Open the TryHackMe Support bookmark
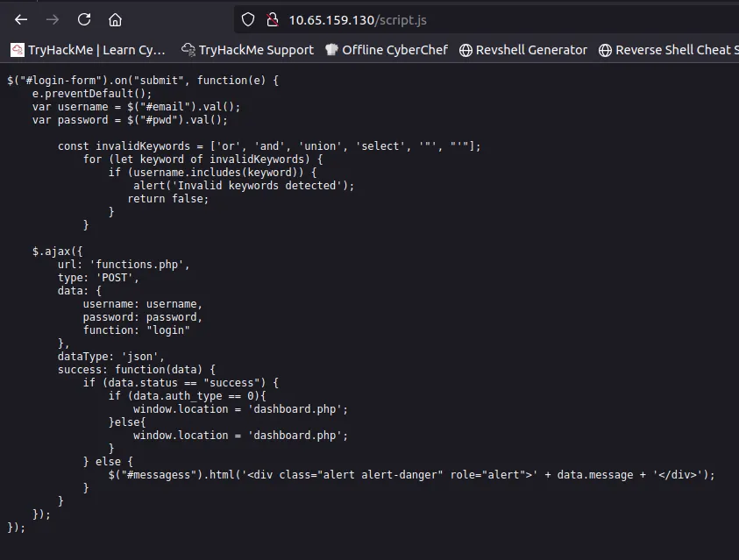739x560 pixels. pos(247,50)
